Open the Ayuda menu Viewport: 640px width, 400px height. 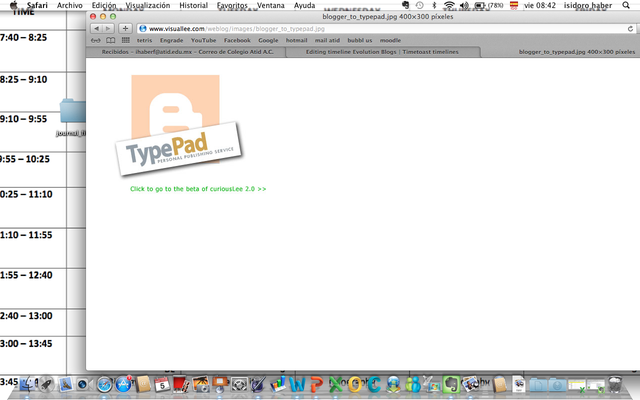click(x=304, y=5)
